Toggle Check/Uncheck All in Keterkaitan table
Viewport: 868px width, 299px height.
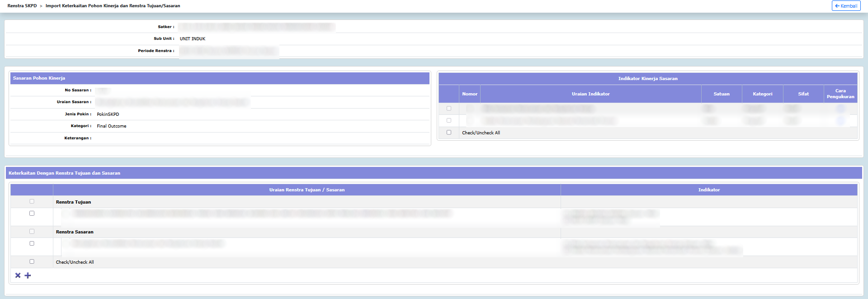[32, 261]
